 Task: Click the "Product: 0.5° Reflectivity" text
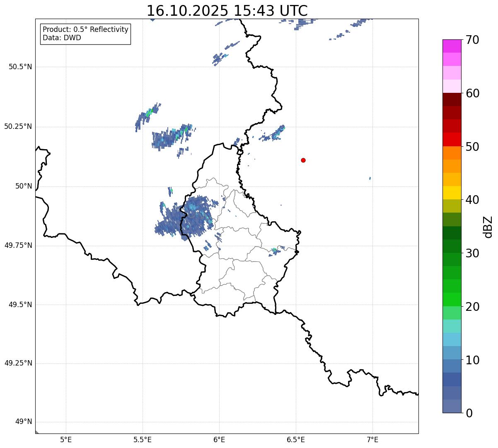85,29
